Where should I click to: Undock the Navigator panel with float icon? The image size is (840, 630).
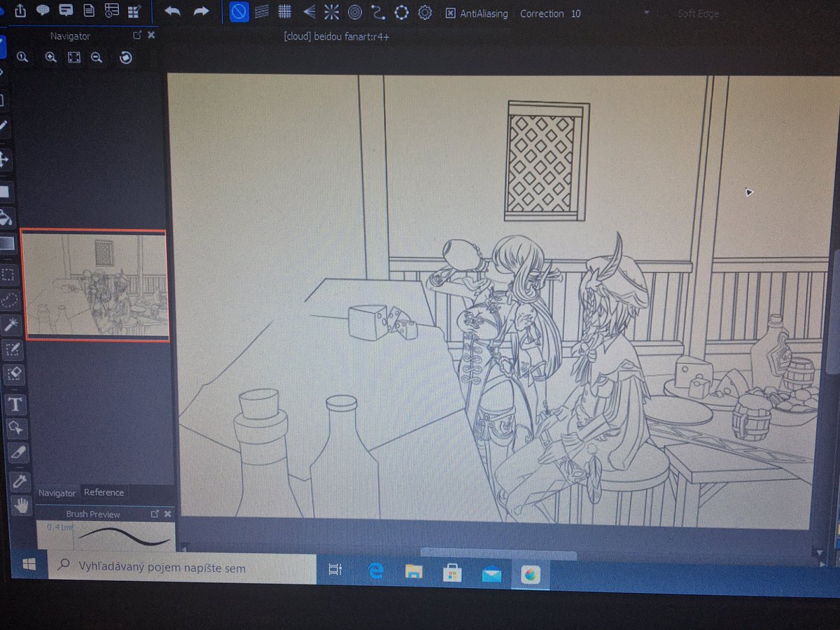tap(137, 35)
